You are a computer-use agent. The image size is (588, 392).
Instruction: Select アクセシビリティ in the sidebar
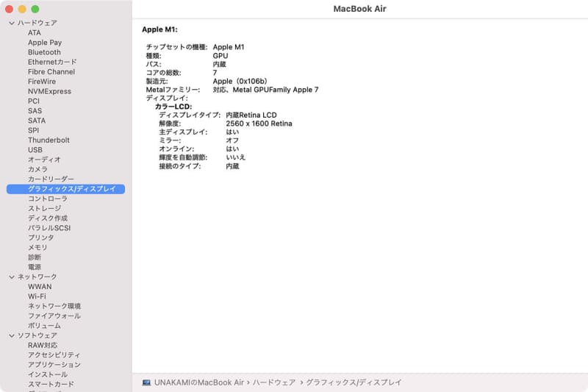pos(54,355)
